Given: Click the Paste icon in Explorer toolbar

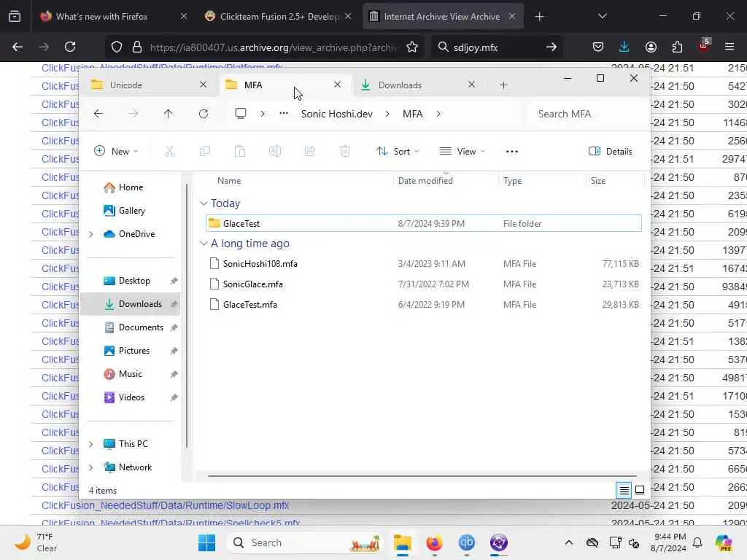Looking at the screenshot, I should pos(239,152).
